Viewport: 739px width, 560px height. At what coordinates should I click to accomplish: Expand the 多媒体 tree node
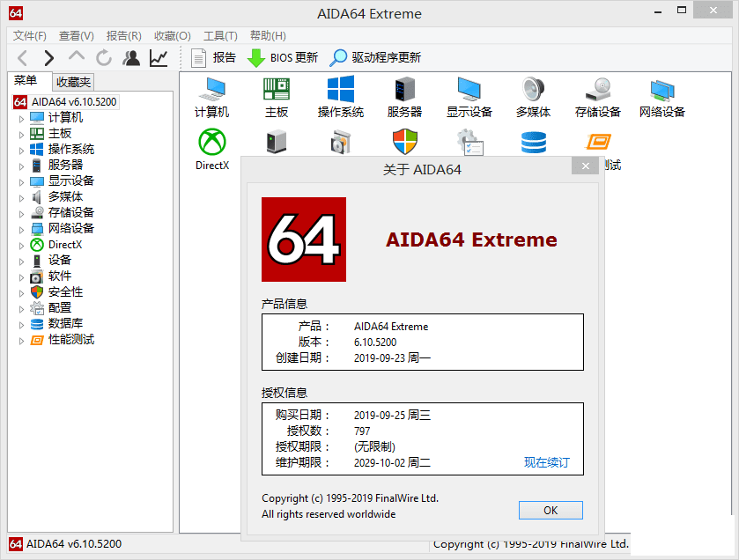click(x=21, y=198)
